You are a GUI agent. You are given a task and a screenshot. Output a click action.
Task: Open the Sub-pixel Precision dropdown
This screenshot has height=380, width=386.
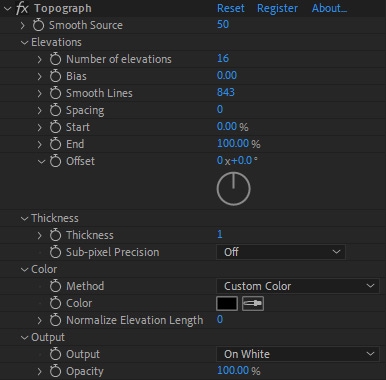(x=281, y=252)
